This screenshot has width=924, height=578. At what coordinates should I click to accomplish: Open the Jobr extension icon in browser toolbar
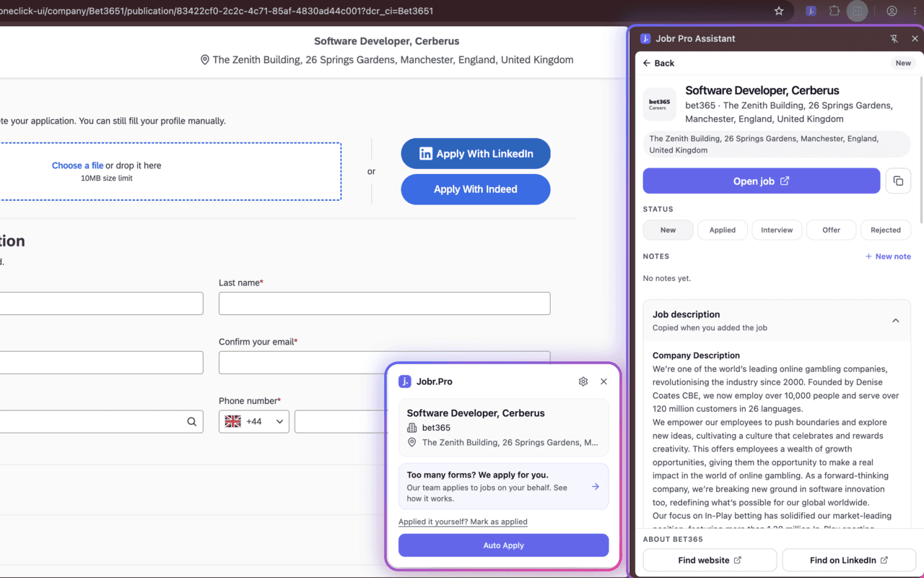811,11
